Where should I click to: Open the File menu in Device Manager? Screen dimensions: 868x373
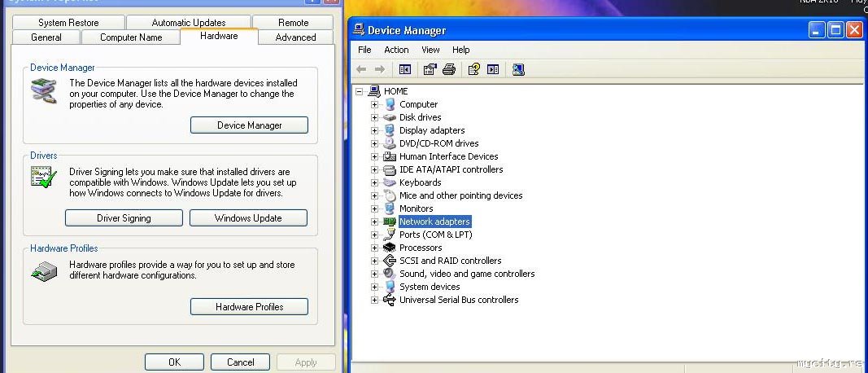(x=364, y=50)
